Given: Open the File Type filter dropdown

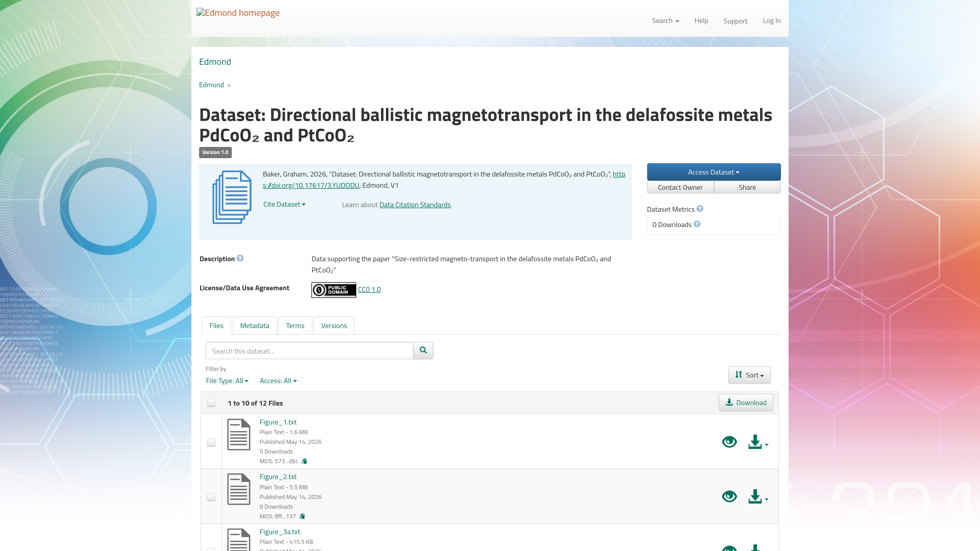Looking at the screenshot, I should click(227, 381).
